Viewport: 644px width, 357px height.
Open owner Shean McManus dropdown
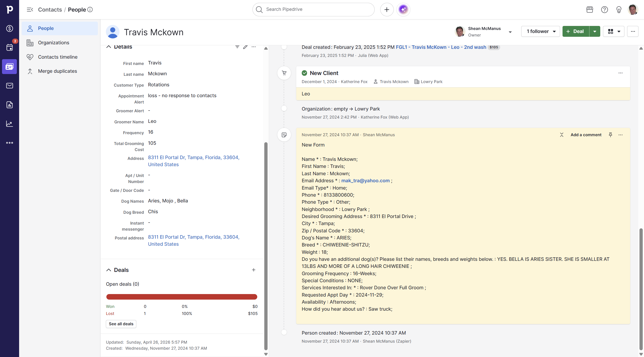tap(510, 32)
